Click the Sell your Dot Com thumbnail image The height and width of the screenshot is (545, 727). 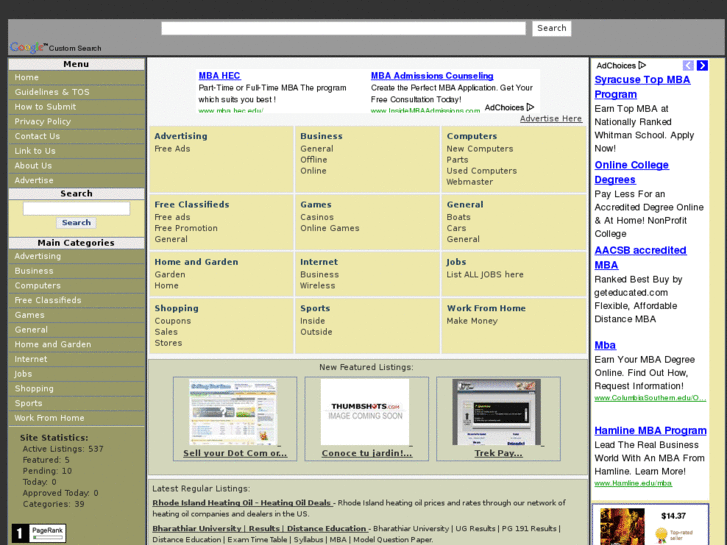click(x=233, y=412)
